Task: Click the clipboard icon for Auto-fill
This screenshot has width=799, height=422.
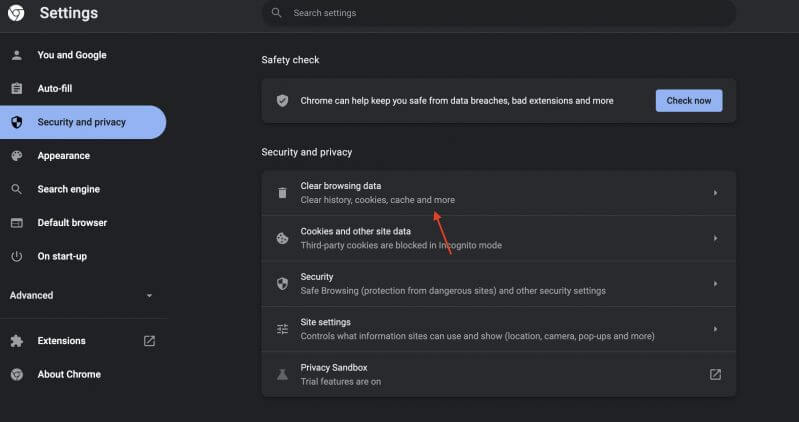Action: [17, 88]
